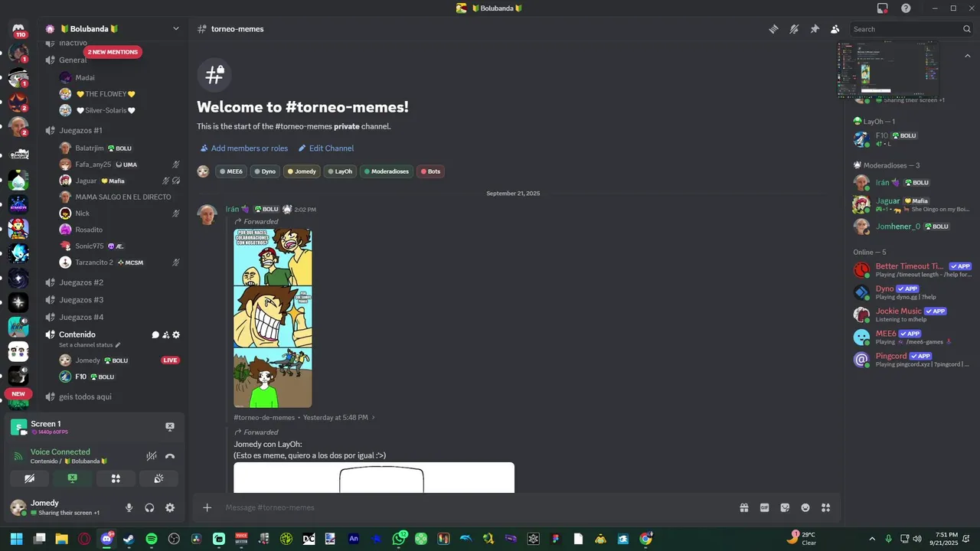The image size is (980, 551).
Task: Deafen with the headphones icon
Action: (149, 507)
